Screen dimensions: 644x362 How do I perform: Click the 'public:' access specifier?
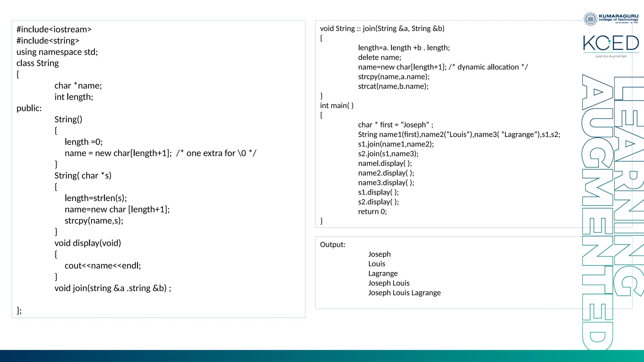tap(29, 108)
